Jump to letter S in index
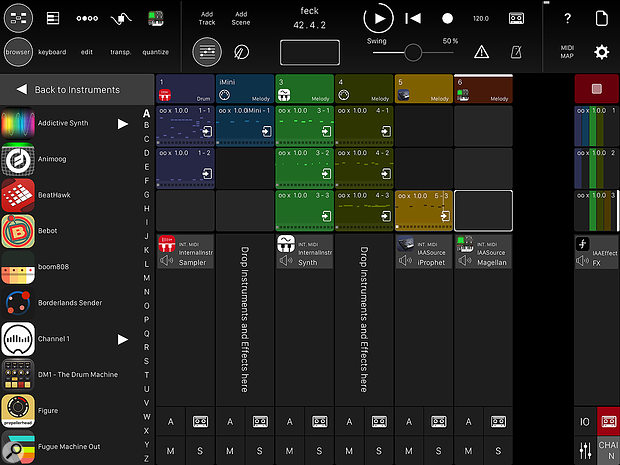This screenshot has width=620, height=465. 147,361
